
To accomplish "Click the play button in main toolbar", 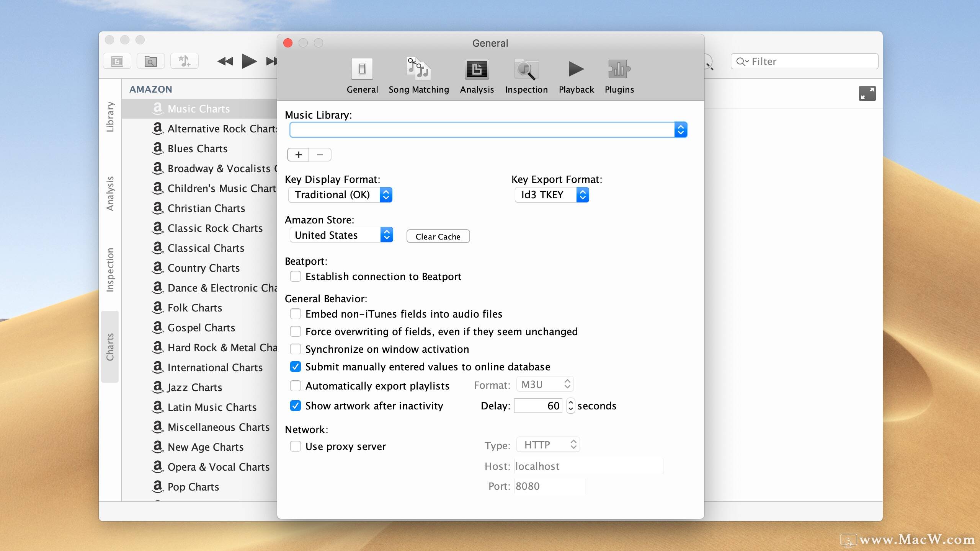I will [249, 61].
